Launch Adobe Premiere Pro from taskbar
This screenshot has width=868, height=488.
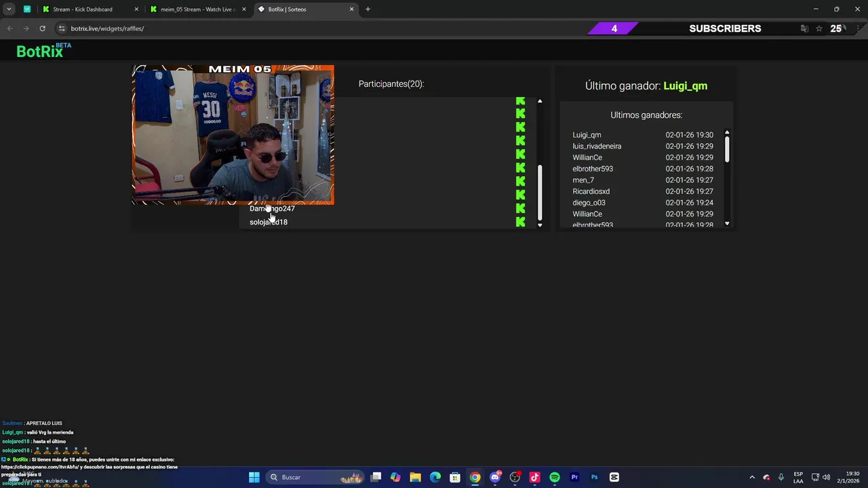[574, 477]
